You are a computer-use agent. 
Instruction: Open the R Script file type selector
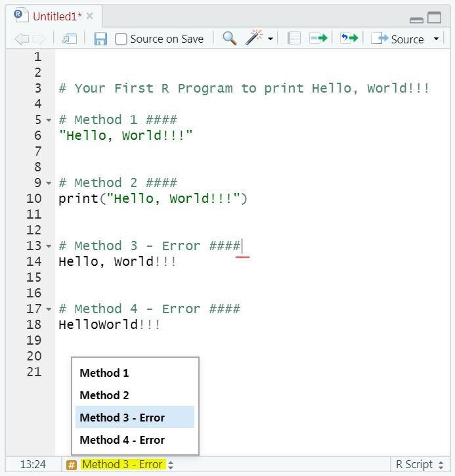click(420, 464)
